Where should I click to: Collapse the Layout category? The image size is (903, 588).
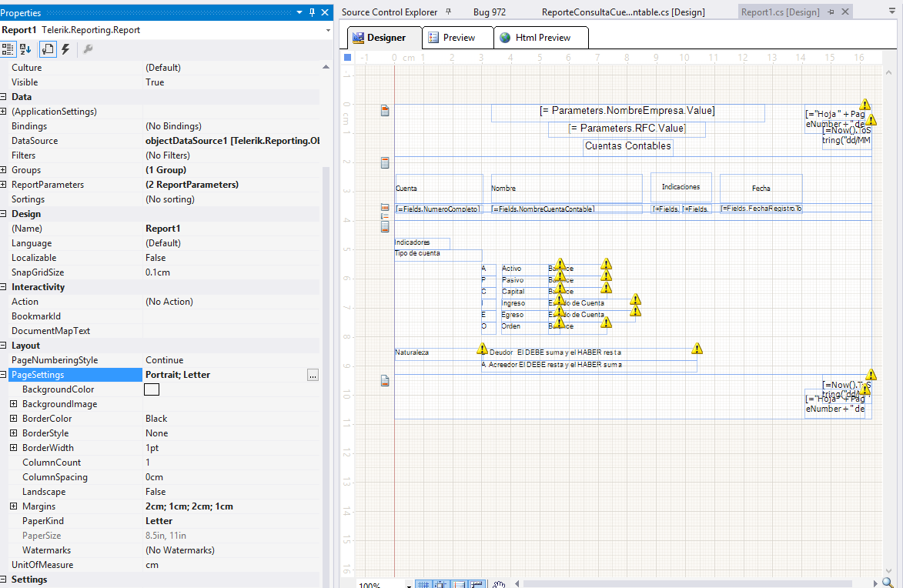[3, 346]
